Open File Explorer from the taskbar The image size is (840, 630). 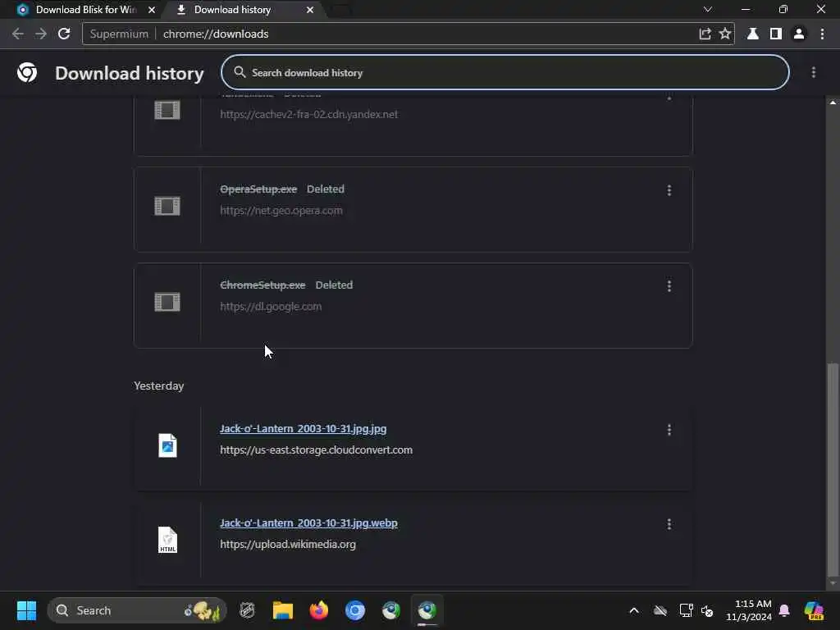pos(282,610)
